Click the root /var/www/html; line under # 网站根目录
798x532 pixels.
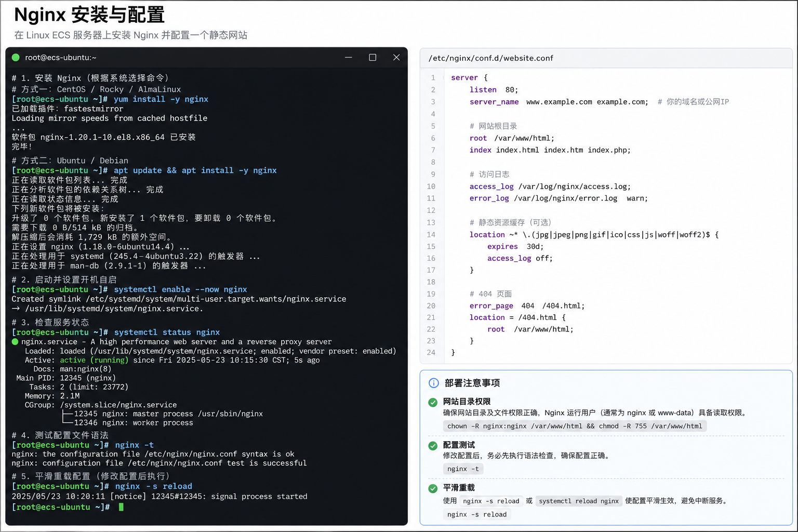point(512,138)
